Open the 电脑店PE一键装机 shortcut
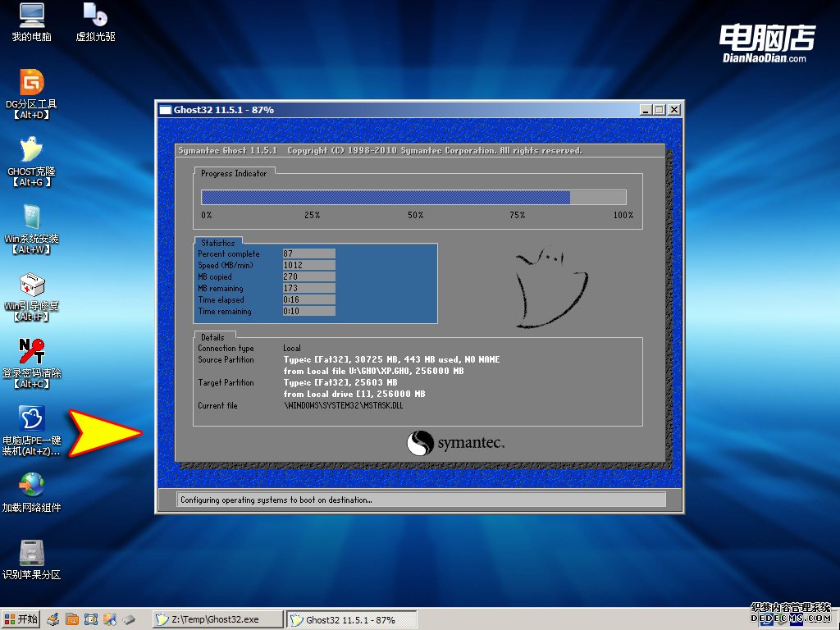 [31, 419]
